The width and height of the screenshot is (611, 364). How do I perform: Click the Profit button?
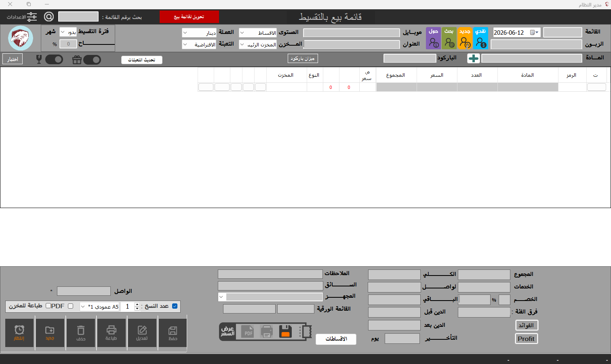coord(526,339)
